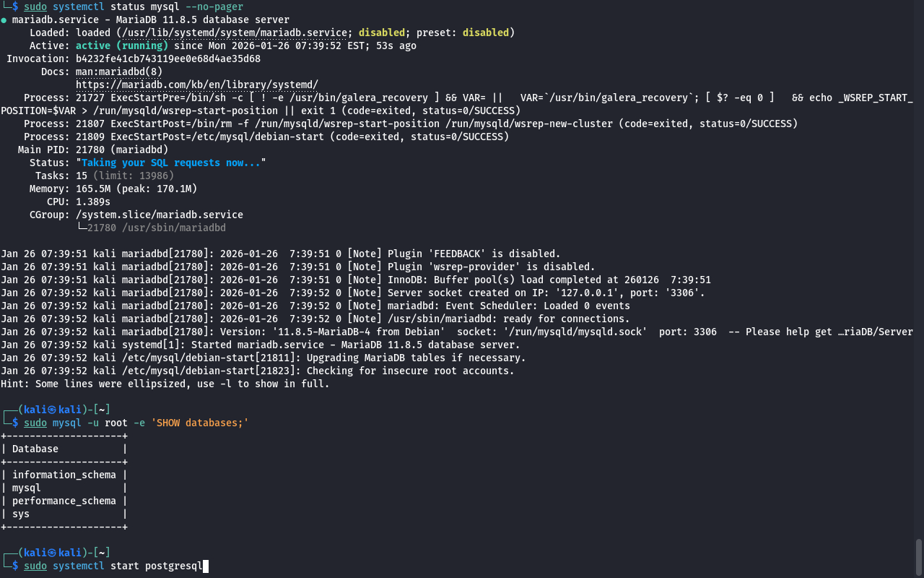The image size is (924, 578).
Task: Click underlined sudo in start postgresql command
Action: coord(35,566)
